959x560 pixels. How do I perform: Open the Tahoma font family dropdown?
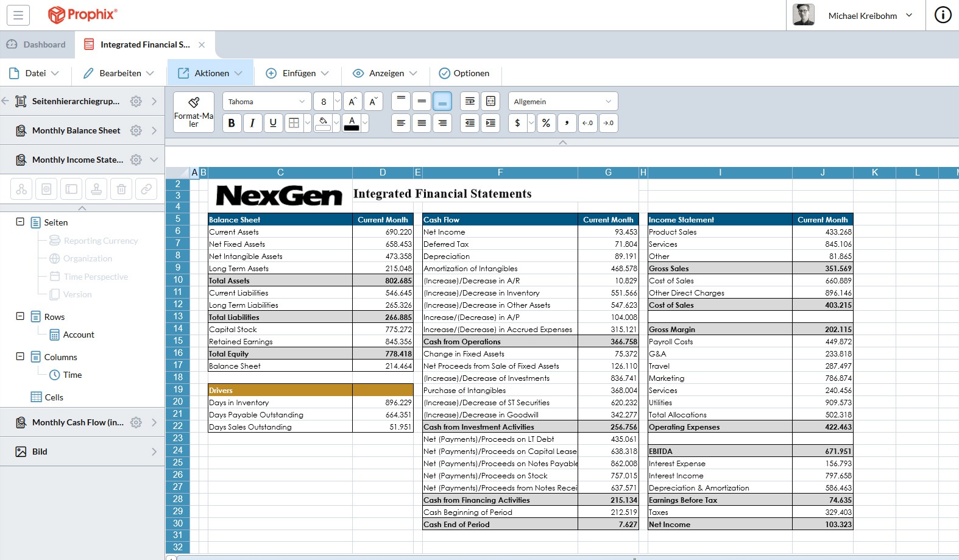coord(266,102)
